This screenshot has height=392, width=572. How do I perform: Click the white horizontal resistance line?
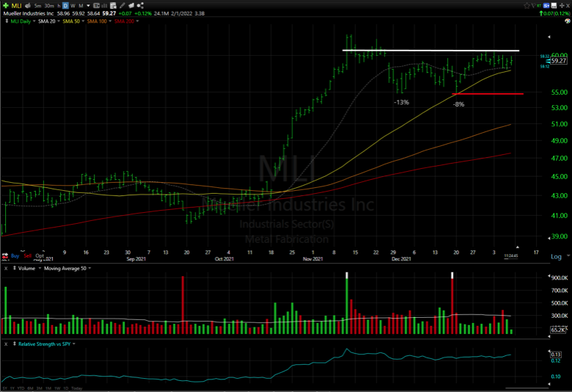(430, 51)
